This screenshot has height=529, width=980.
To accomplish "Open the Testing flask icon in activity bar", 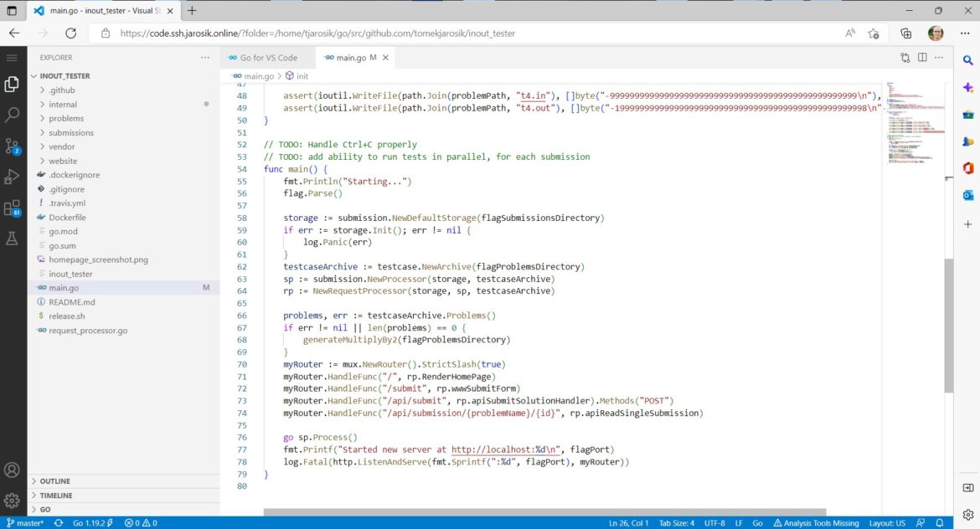I will point(12,239).
